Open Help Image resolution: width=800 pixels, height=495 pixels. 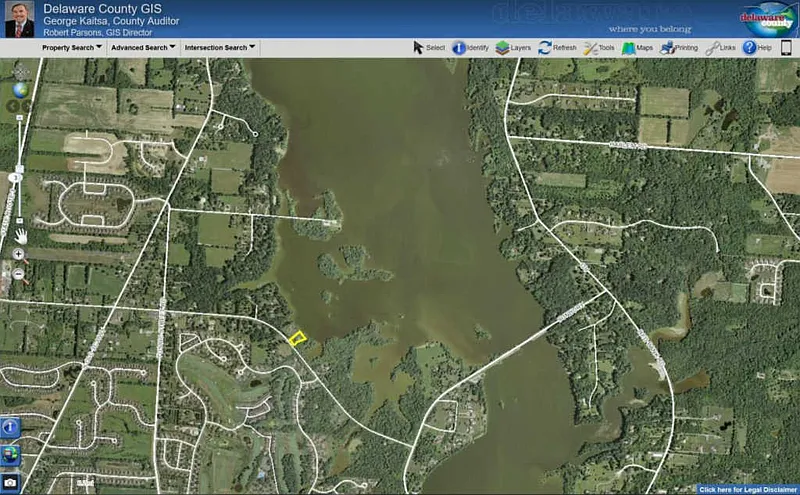pos(757,47)
